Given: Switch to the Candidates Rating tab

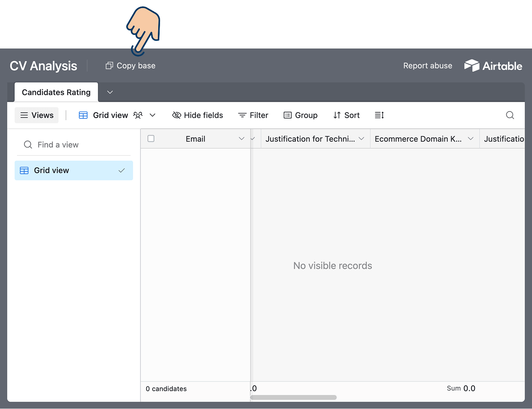Looking at the screenshot, I should coord(56,92).
